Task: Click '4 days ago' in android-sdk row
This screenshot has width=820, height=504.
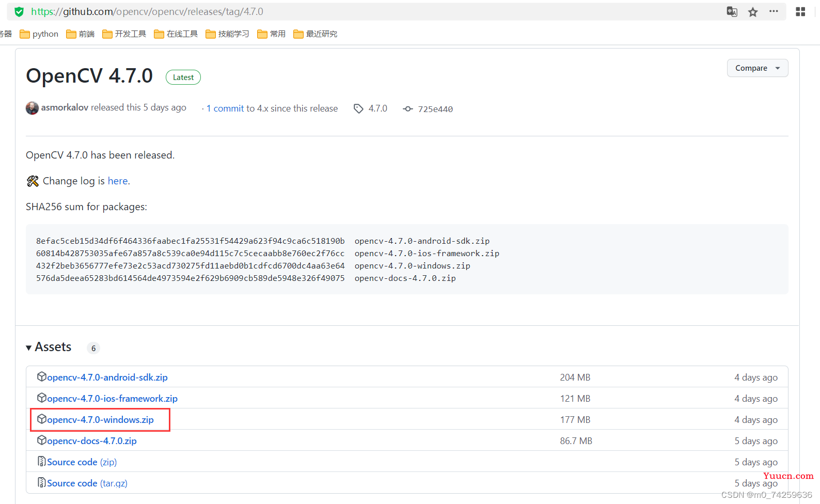Action: (x=756, y=377)
